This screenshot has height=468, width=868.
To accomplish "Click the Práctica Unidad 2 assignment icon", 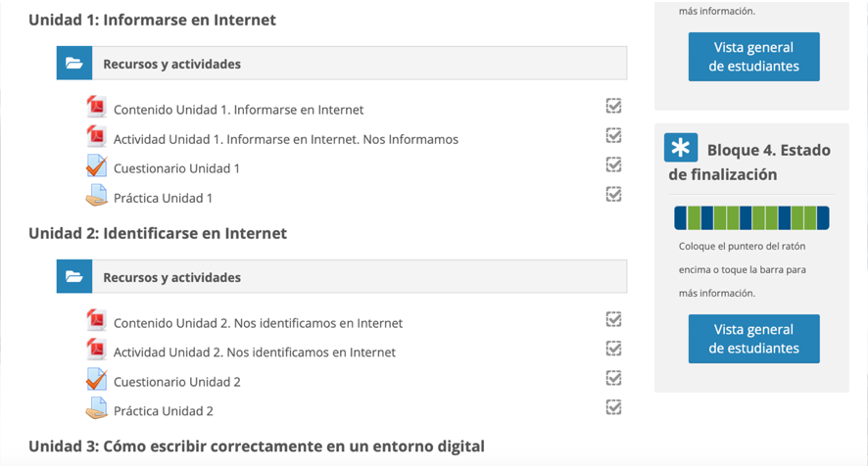I will pos(96,409).
